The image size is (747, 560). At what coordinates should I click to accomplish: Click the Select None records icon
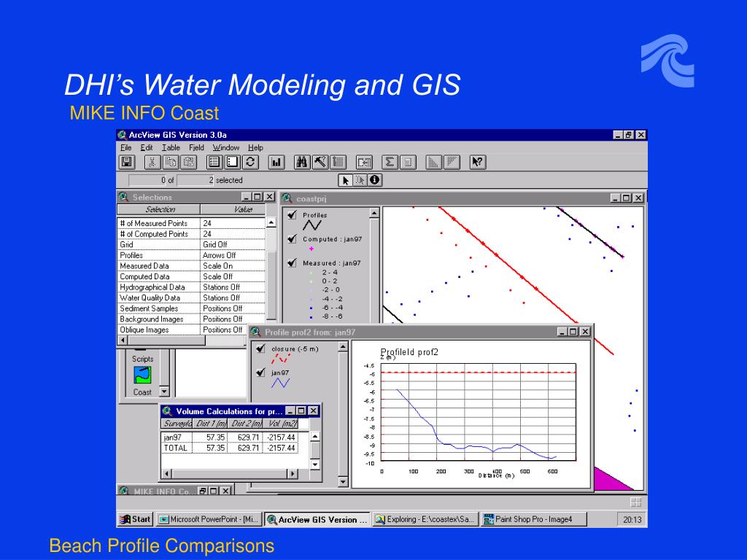[233, 163]
